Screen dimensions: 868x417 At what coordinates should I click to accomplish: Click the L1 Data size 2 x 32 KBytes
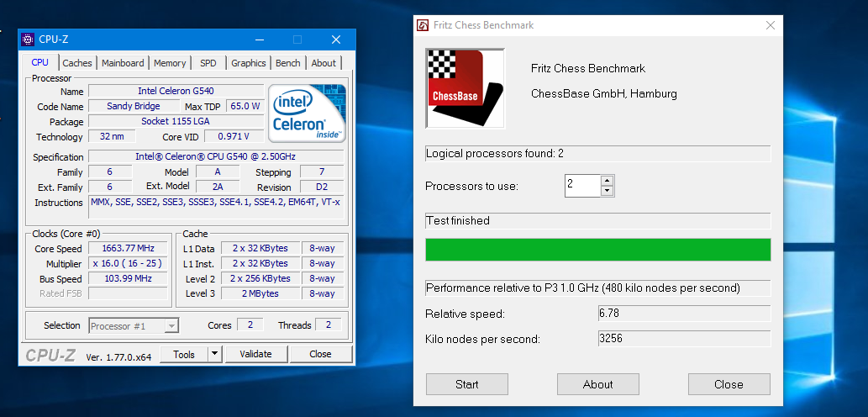[260, 248]
